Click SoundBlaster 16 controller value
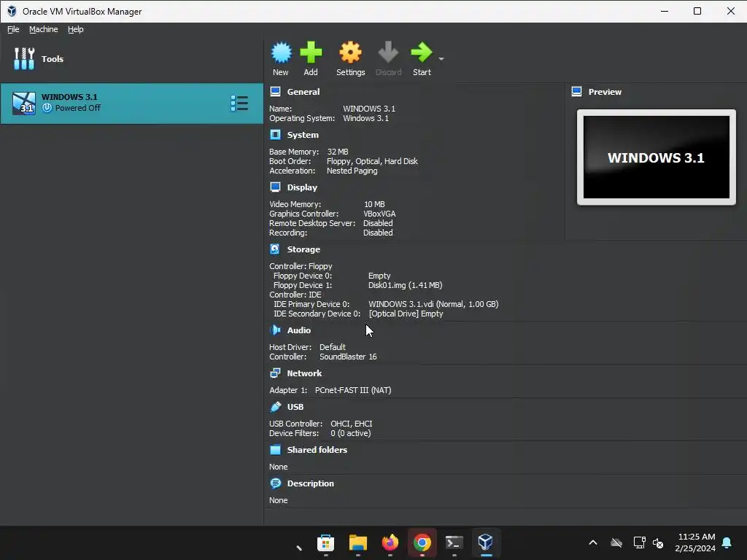 point(348,356)
